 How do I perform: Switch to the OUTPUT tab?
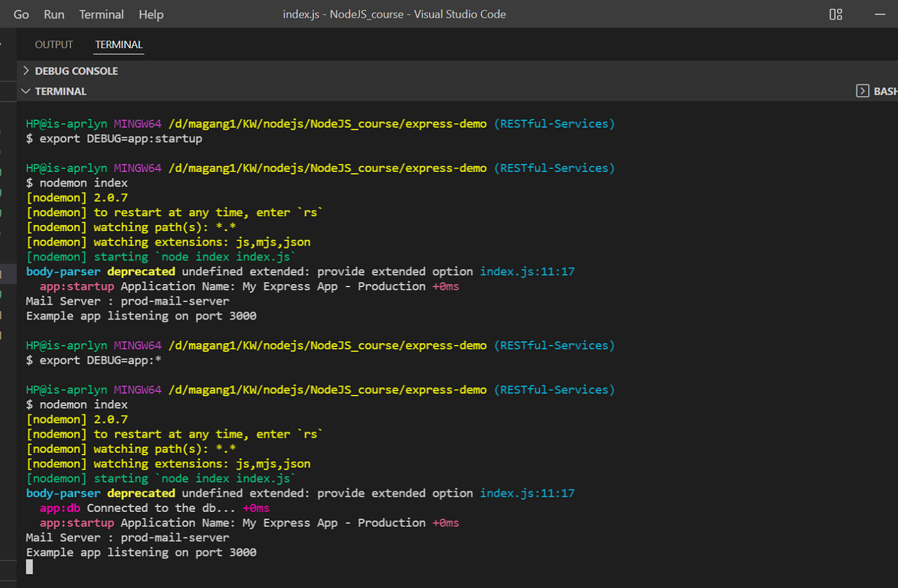point(53,44)
